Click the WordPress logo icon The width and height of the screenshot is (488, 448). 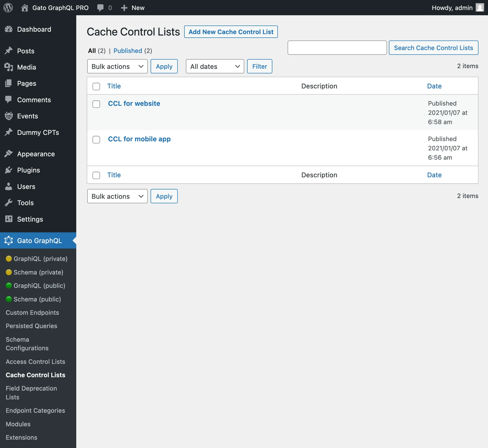pos(8,8)
